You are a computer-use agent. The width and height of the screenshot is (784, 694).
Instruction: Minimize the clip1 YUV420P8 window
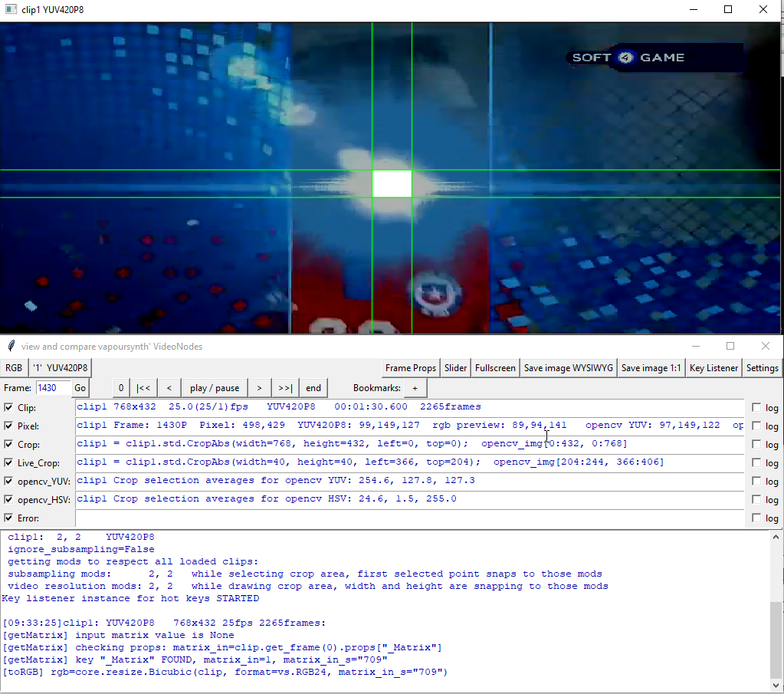pos(694,9)
